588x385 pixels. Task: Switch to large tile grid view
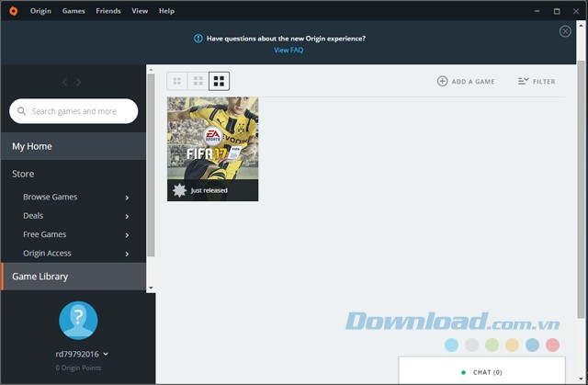(220, 82)
